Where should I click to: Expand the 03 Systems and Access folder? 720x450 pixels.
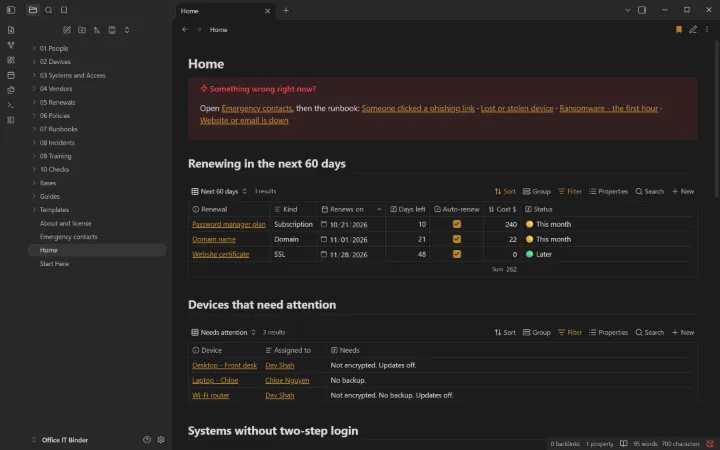point(72,75)
